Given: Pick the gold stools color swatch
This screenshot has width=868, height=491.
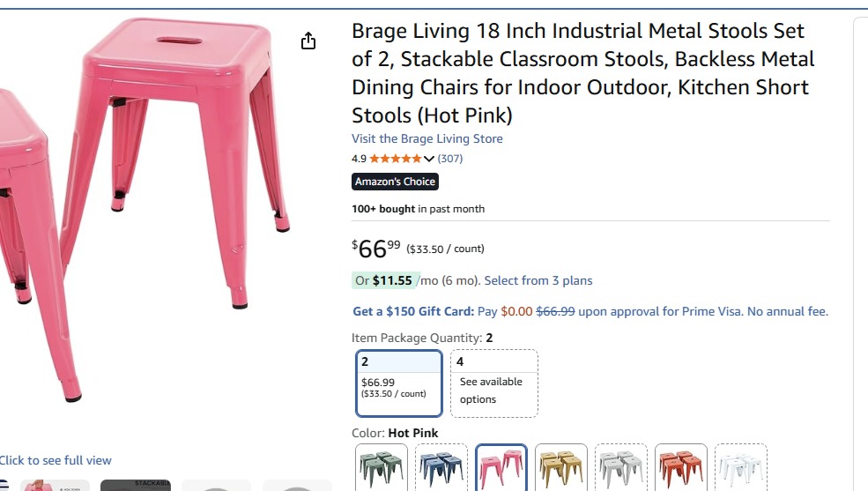Looking at the screenshot, I should pyautogui.click(x=561, y=467).
